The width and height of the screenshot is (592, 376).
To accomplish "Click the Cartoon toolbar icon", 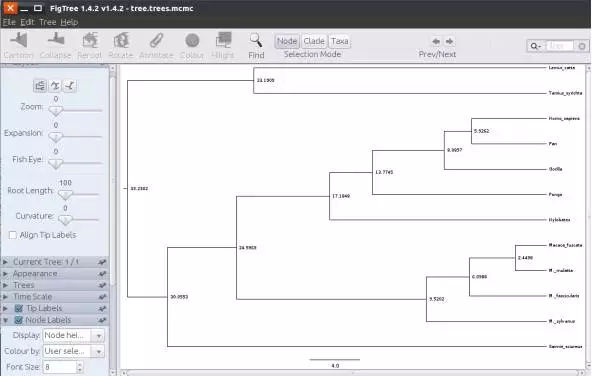I will pyautogui.click(x=19, y=40).
